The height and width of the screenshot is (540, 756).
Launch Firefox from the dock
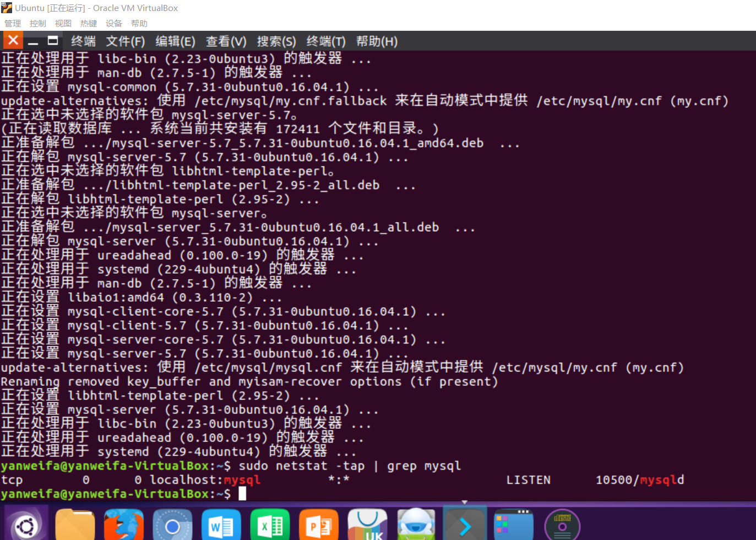123,526
